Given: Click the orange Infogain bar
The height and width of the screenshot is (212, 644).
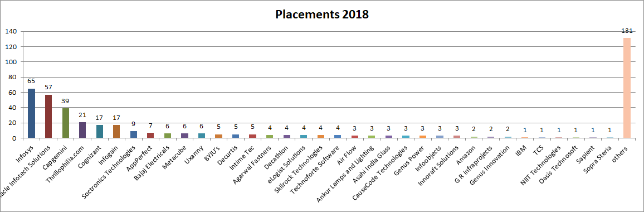Looking at the screenshot, I should pos(116,131).
